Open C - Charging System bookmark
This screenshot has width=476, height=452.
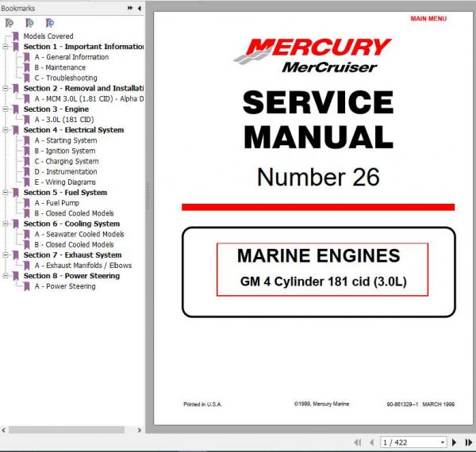pos(67,162)
